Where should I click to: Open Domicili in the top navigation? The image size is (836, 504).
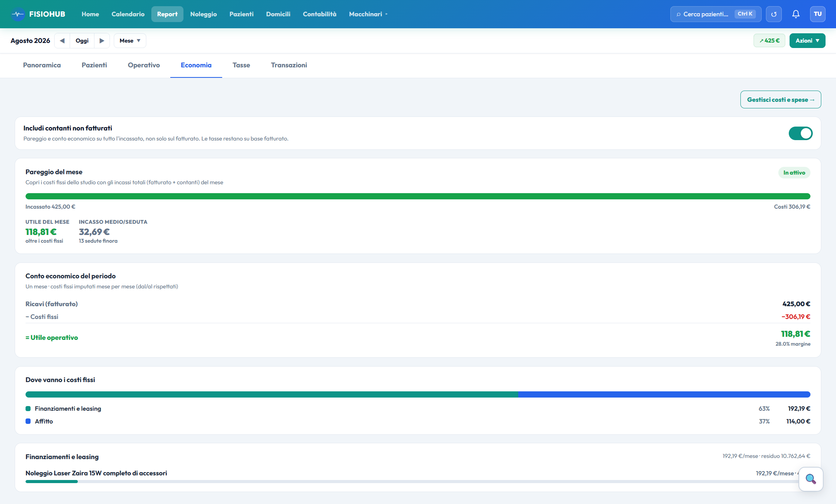point(278,14)
